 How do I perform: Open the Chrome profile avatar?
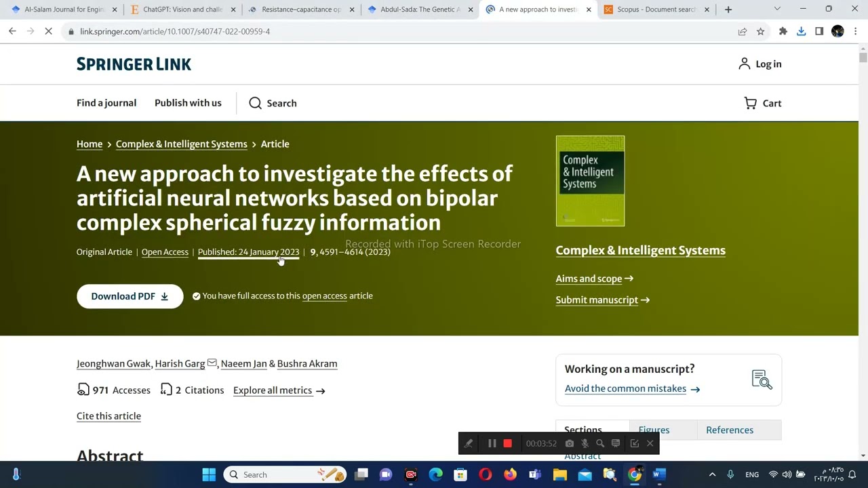point(837,31)
